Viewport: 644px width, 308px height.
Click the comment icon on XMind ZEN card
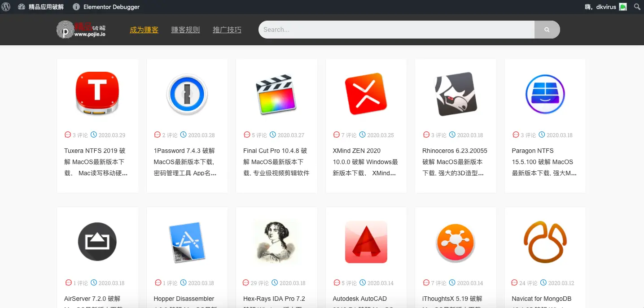point(337,134)
